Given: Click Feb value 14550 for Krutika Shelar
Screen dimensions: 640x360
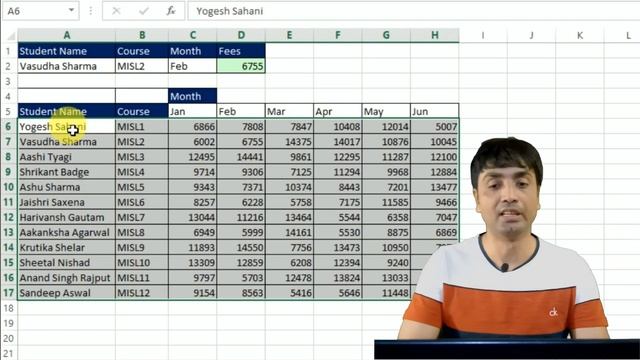Looking at the screenshot, I should (x=241, y=247).
